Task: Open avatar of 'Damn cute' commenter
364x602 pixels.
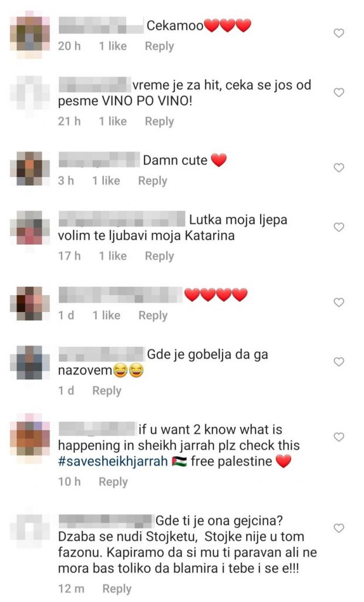Action: coord(30,169)
